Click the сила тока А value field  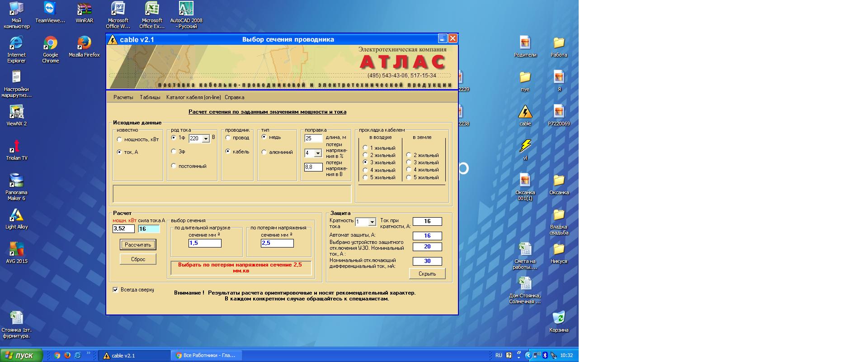149,229
